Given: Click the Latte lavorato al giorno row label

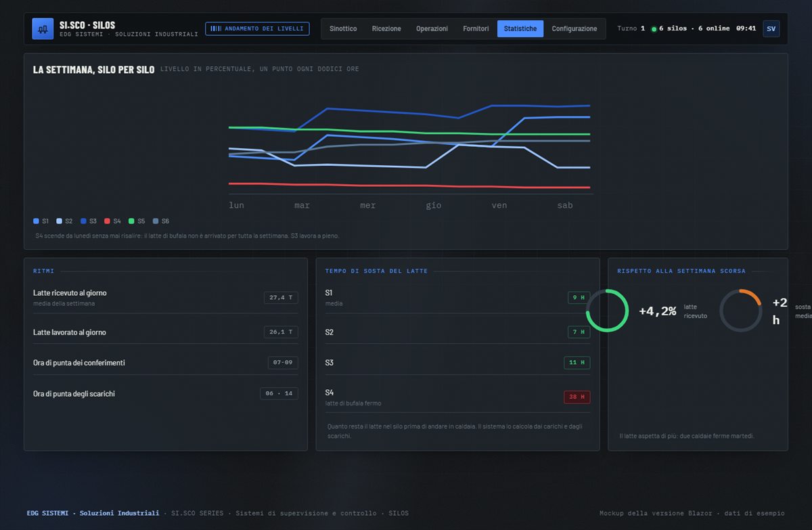Looking at the screenshot, I should tap(70, 332).
